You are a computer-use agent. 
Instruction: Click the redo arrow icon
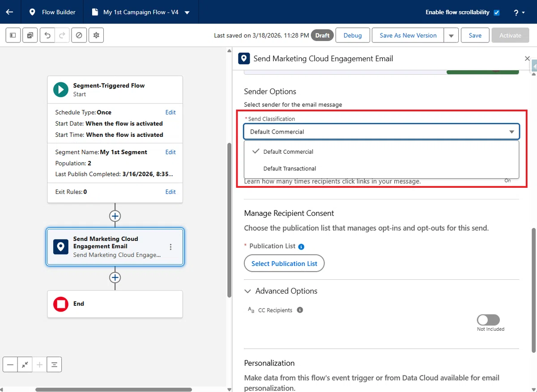point(62,35)
